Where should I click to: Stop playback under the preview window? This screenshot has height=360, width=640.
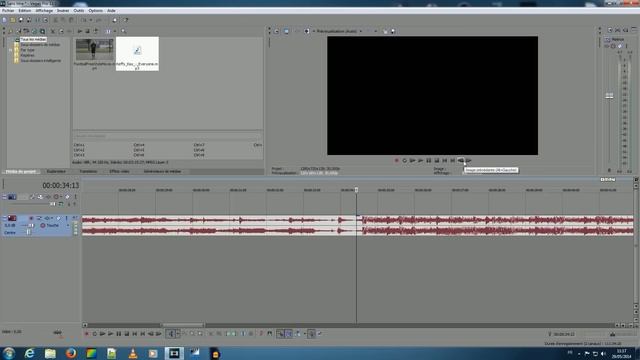pos(437,160)
